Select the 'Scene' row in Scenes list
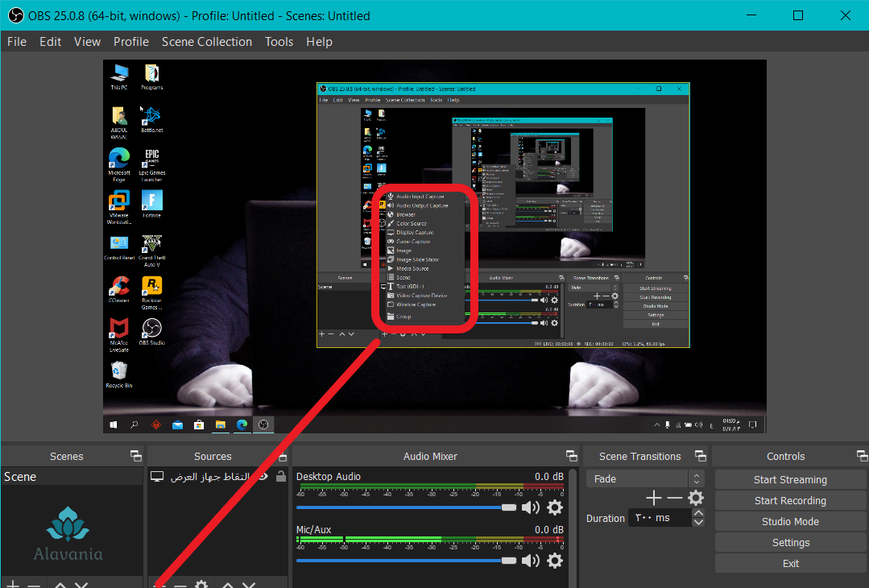 point(72,477)
